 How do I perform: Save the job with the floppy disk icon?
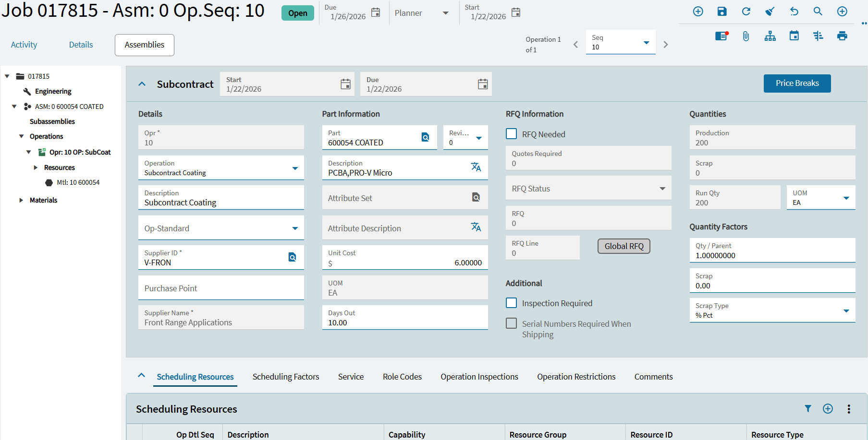722,12
